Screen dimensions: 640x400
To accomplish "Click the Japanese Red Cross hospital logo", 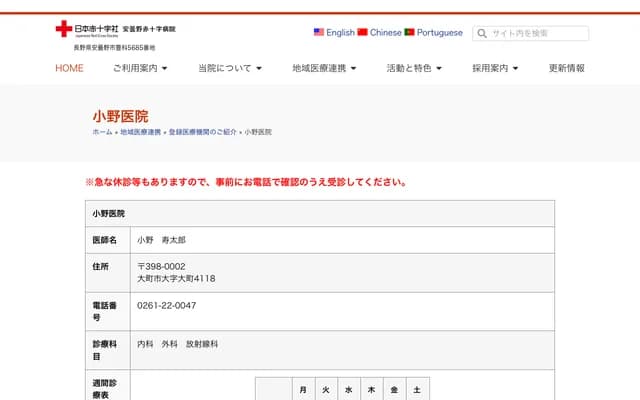I will coord(115,30).
